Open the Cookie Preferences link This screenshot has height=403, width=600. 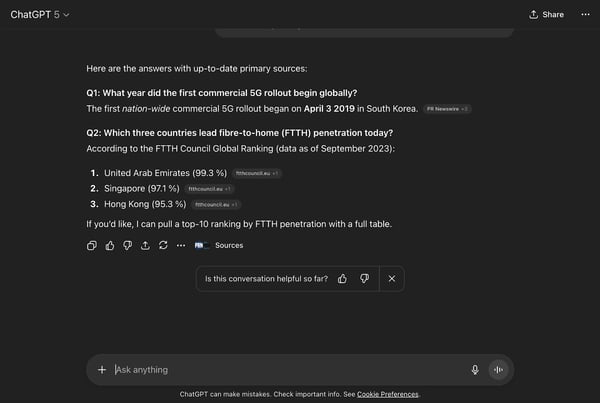388,394
